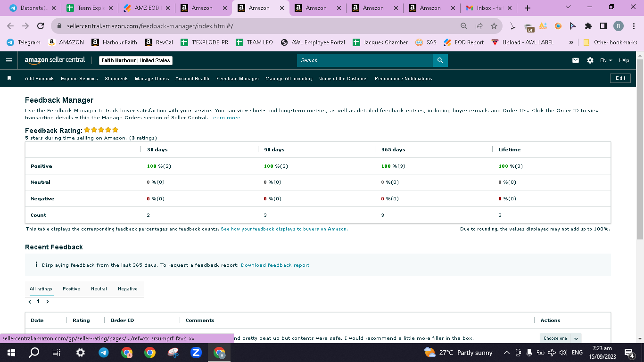This screenshot has width=644, height=362.
Task: Show hidden system tray icons
Action: (x=506, y=352)
